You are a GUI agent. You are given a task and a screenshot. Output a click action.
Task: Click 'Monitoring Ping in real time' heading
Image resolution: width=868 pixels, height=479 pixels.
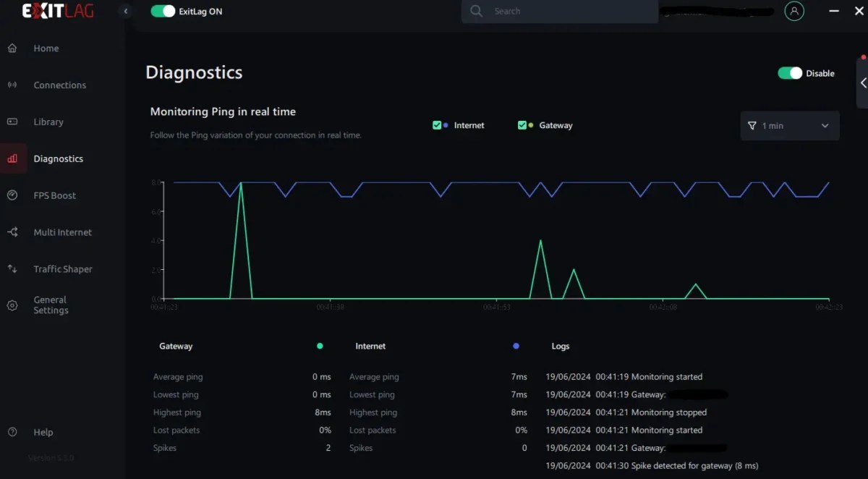click(223, 111)
